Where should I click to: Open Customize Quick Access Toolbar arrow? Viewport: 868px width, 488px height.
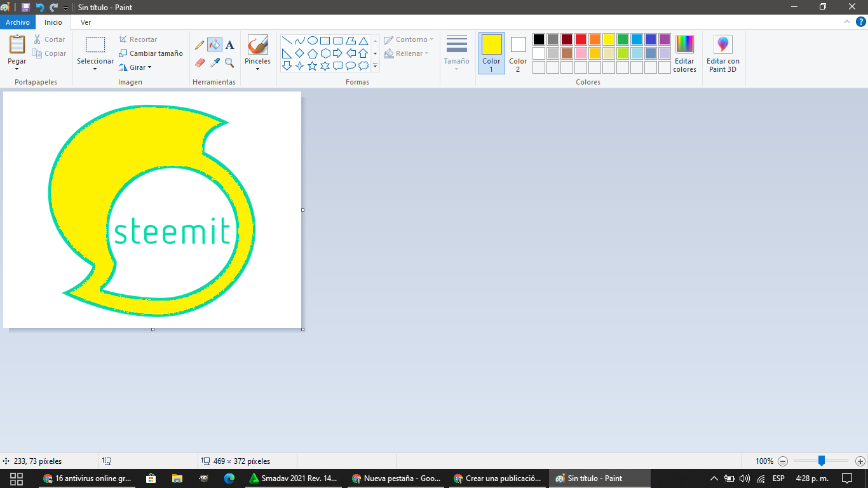66,8
